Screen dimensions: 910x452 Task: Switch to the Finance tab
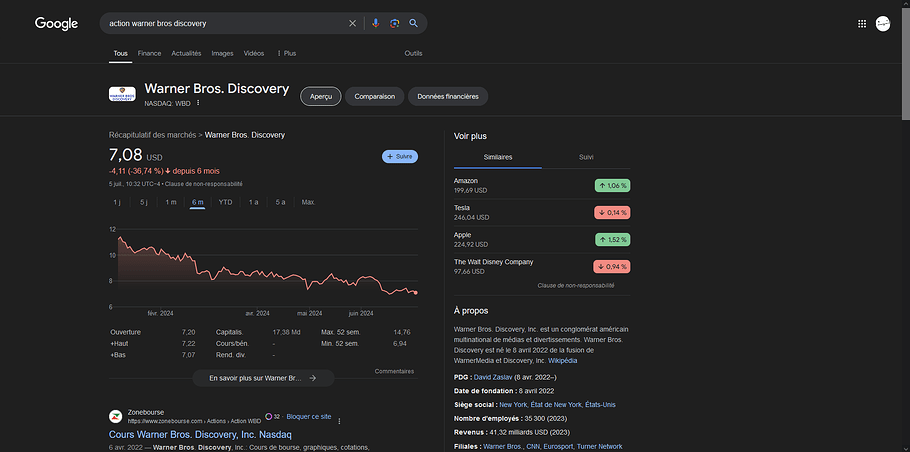(x=149, y=53)
